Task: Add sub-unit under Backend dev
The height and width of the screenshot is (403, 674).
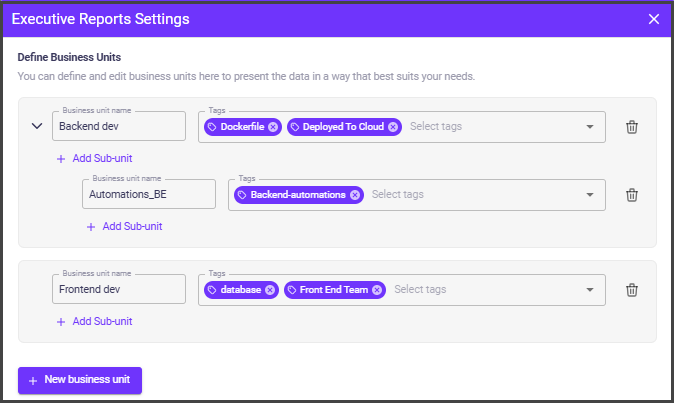Action: point(94,158)
